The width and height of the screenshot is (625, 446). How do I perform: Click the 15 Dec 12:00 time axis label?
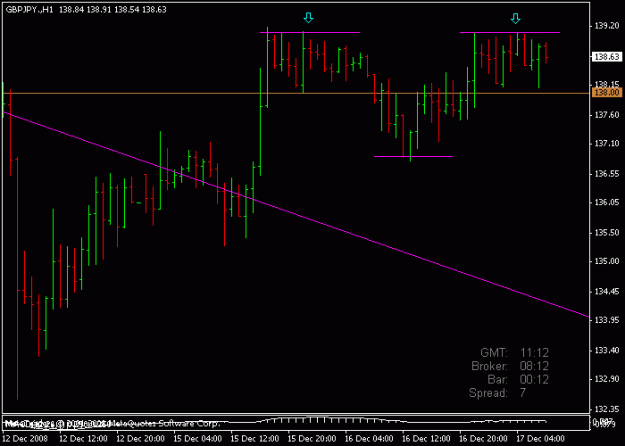255,438
